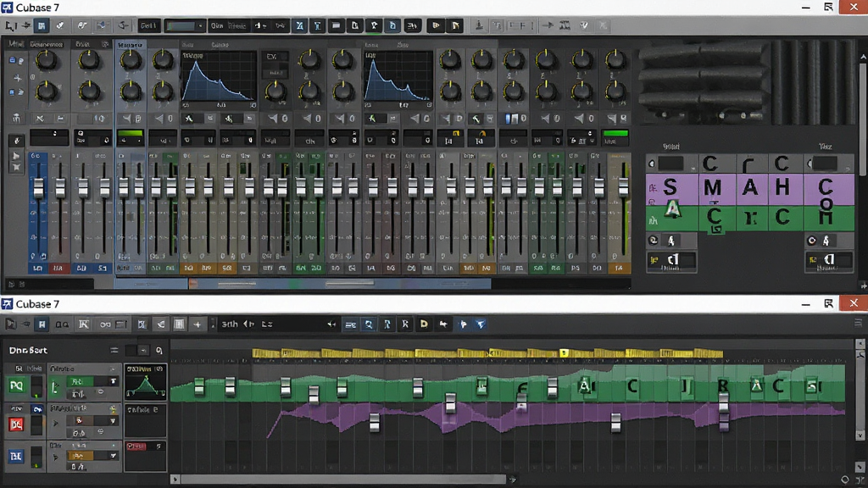Image resolution: width=868 pixels, height=488 pixels.
Task: Click the blue highlighted square icon in mixer toolbar
Action: click(x=42, y=25)
